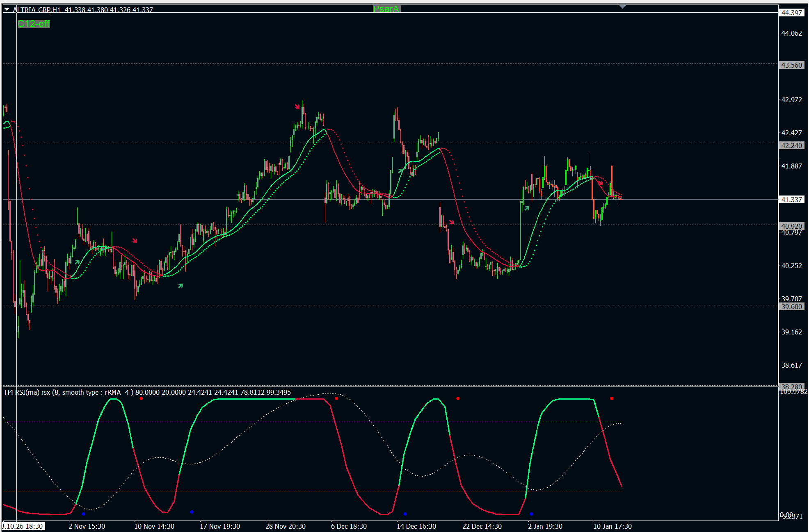Click the rightmost blue dot in the RSI panel

pos(531,514)
